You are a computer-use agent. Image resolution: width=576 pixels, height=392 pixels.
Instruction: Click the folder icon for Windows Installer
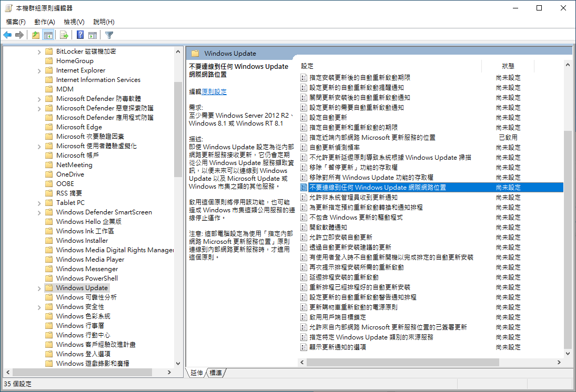click(49, 240)
